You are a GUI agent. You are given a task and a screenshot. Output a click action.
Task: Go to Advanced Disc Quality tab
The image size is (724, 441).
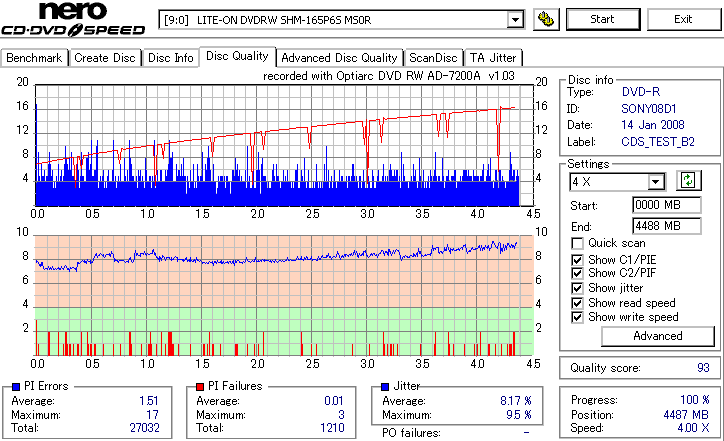coord(339,58)
